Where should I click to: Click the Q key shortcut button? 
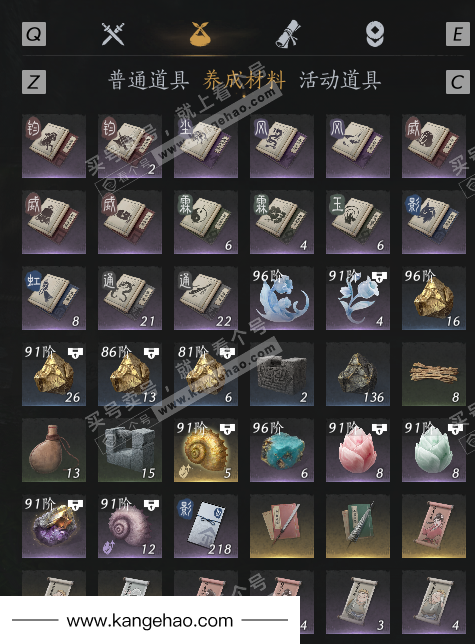tap(34, 34)
